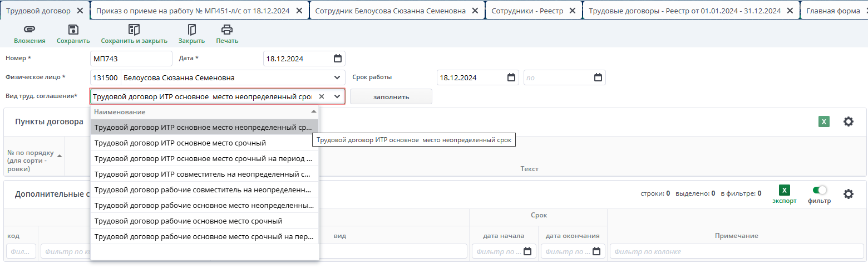Close the Сотрудник Белоусова Сюзанна Семеновна tab

[x=475, y=11]
